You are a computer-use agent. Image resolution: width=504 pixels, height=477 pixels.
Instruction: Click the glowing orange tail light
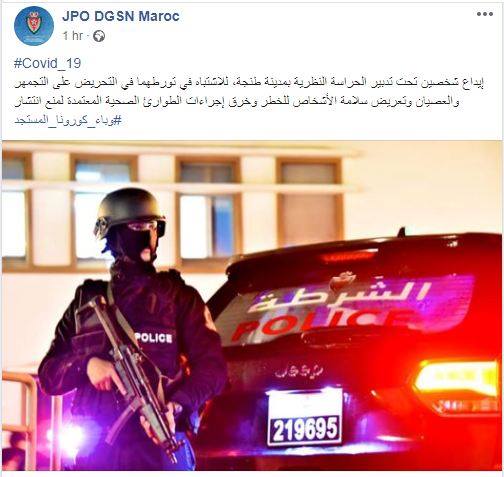tap(457, 378)
